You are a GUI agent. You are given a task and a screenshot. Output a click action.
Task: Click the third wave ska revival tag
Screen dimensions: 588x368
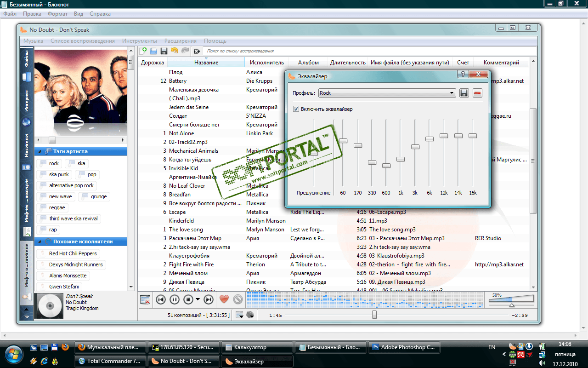pos(69,218)
